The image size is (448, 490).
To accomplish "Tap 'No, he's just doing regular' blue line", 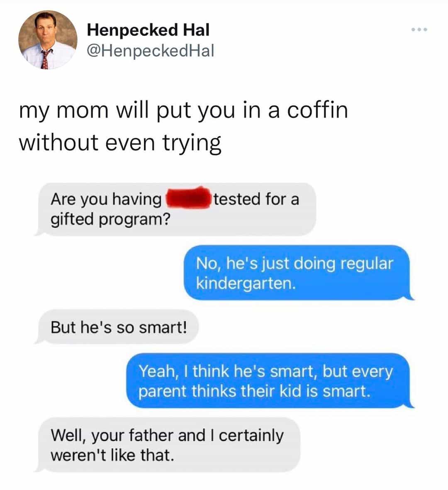I will [295, 263].
